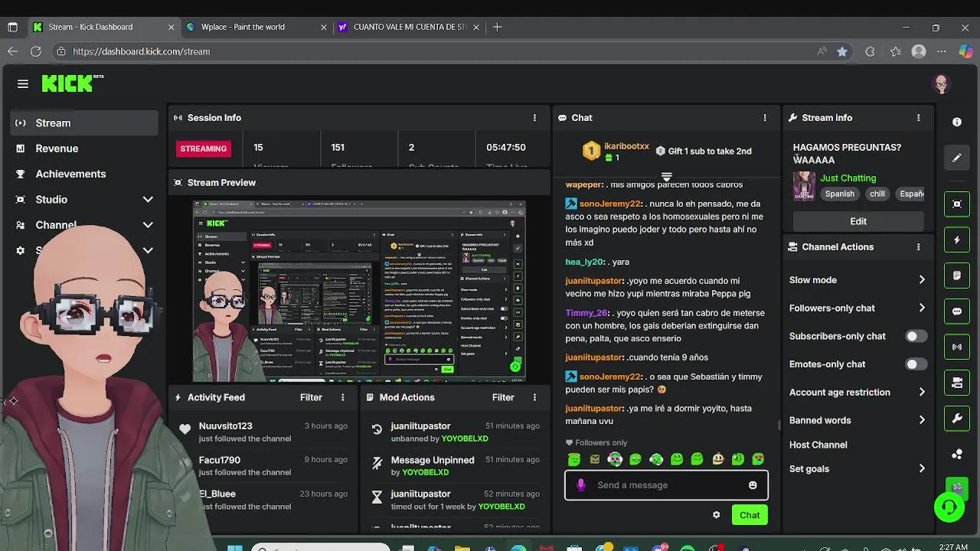Image resolution: width=980 pixels, height=551 pixels.
Task: Open the user avatar in the top bar
Action: 942,84
